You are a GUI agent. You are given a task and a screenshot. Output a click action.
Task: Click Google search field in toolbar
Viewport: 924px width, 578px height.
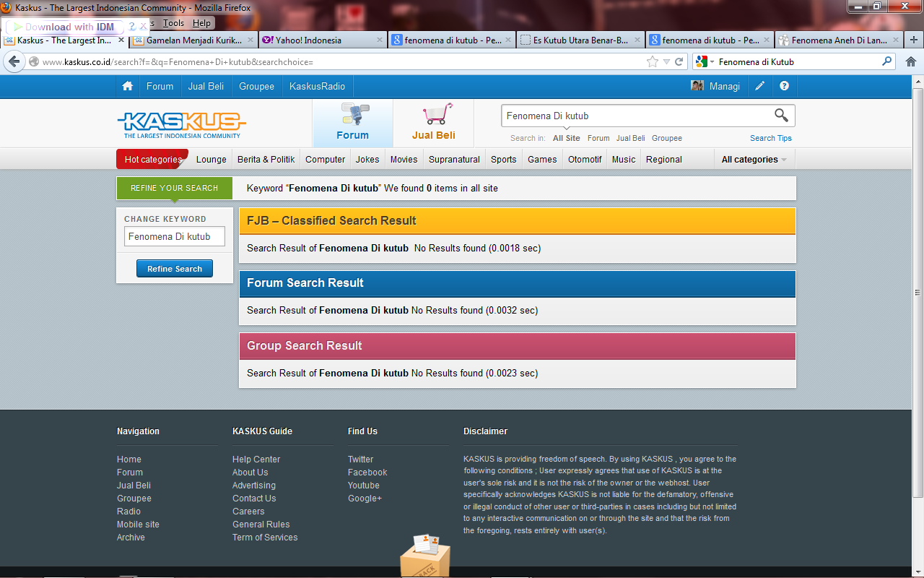coord(798,62)
